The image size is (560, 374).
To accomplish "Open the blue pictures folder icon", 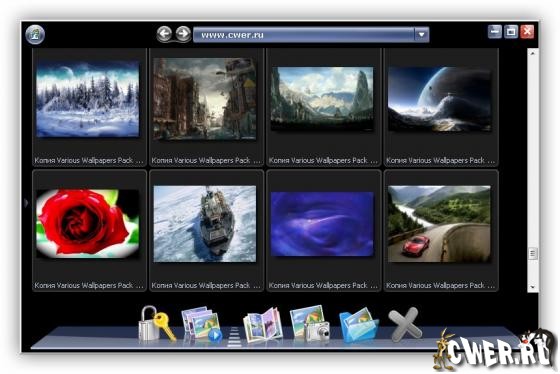I will coord(358,324).
